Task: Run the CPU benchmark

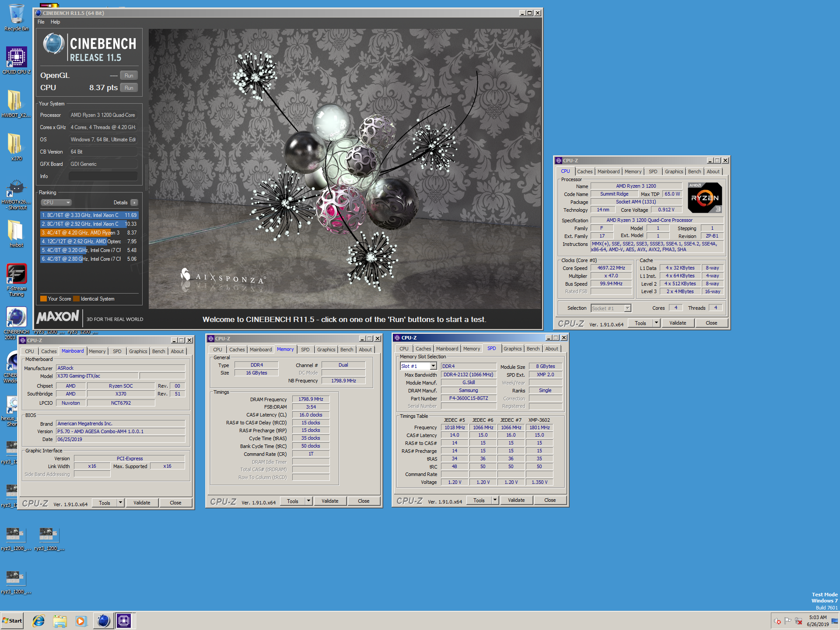Action: pos(129,88)
